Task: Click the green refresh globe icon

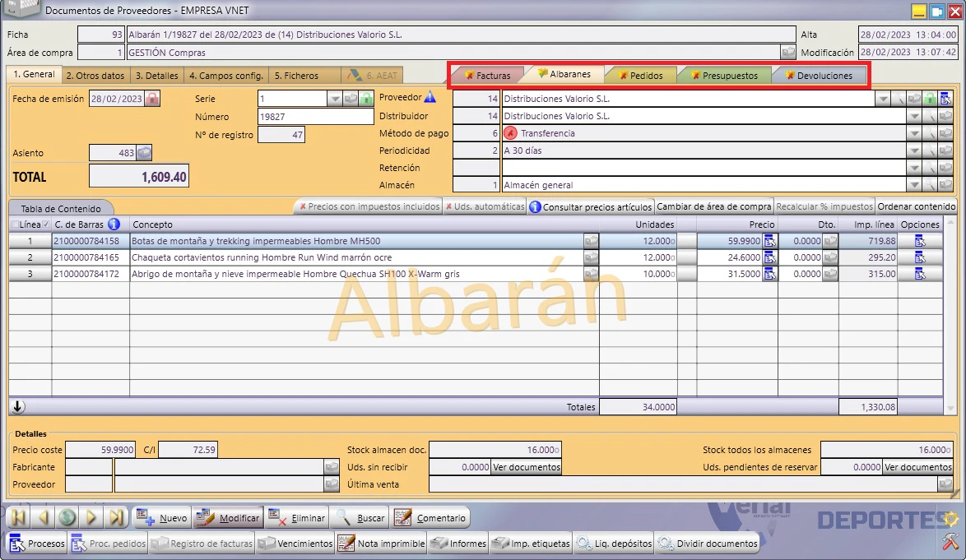Action: pyautogui.click(x=67, y=517)
